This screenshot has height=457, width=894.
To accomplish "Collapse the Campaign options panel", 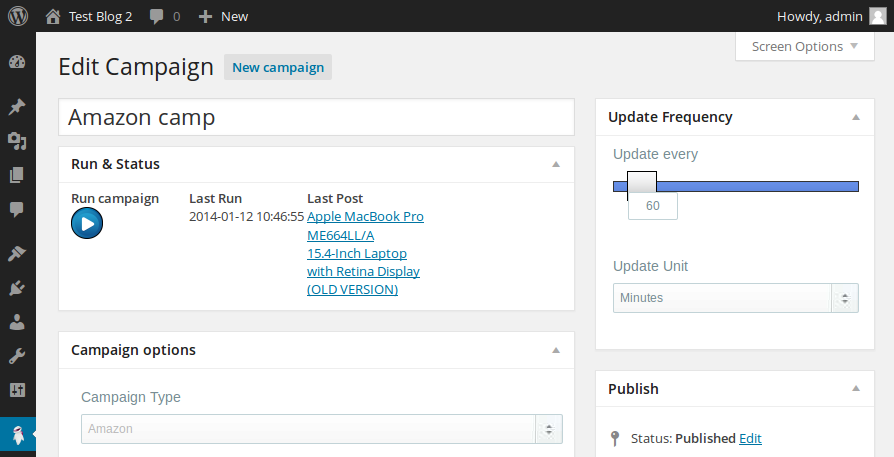I will tap(556, 350).
